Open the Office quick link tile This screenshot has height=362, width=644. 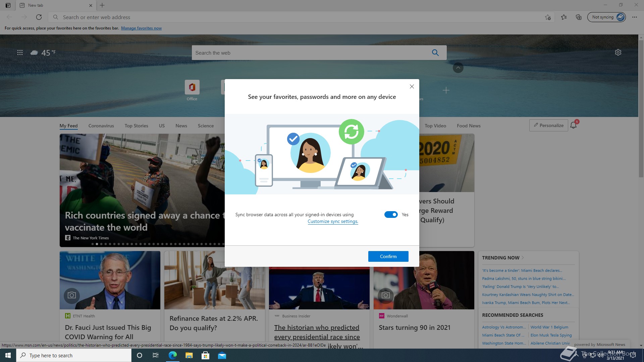click(x=192, y=90)
